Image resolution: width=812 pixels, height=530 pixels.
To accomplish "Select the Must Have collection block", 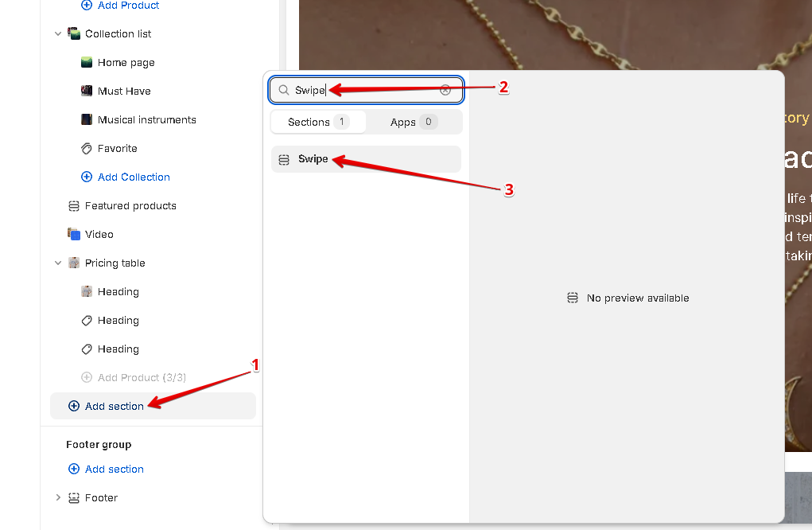I will [124, 92].
